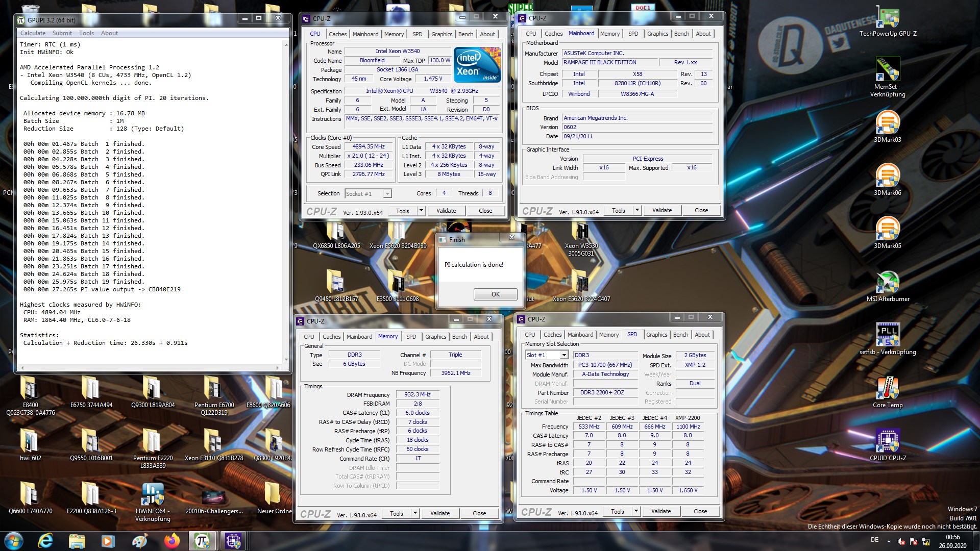Open About menu in GPUPI

(109, 33)
